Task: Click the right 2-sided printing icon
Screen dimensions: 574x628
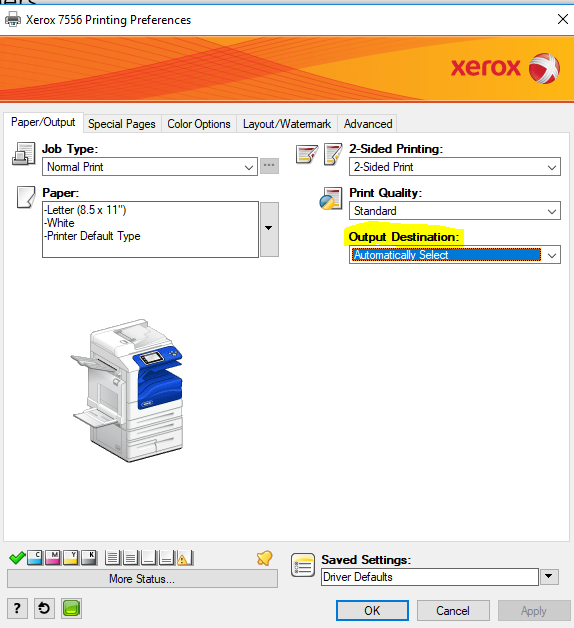Action: click(x=333, y=154)
